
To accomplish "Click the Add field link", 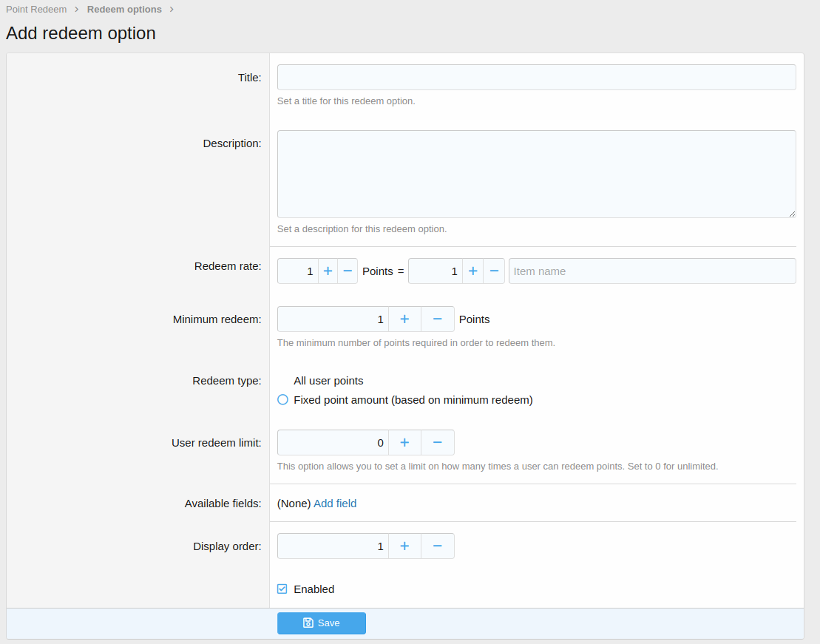I will pos(335,504).
